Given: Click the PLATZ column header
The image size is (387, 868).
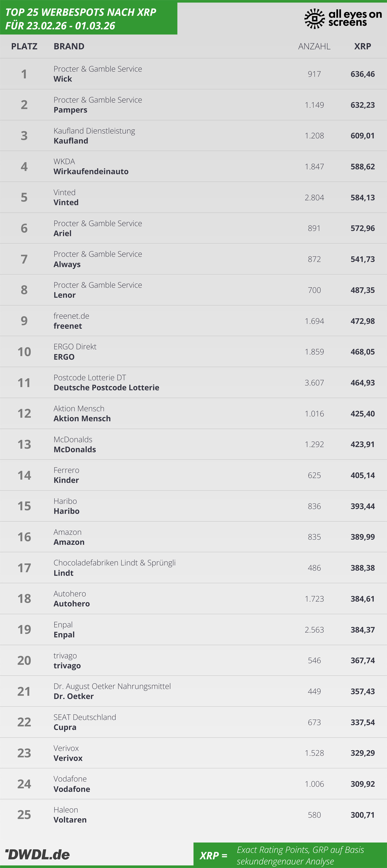Looking at the screenshot, I should tap(24, 46).
